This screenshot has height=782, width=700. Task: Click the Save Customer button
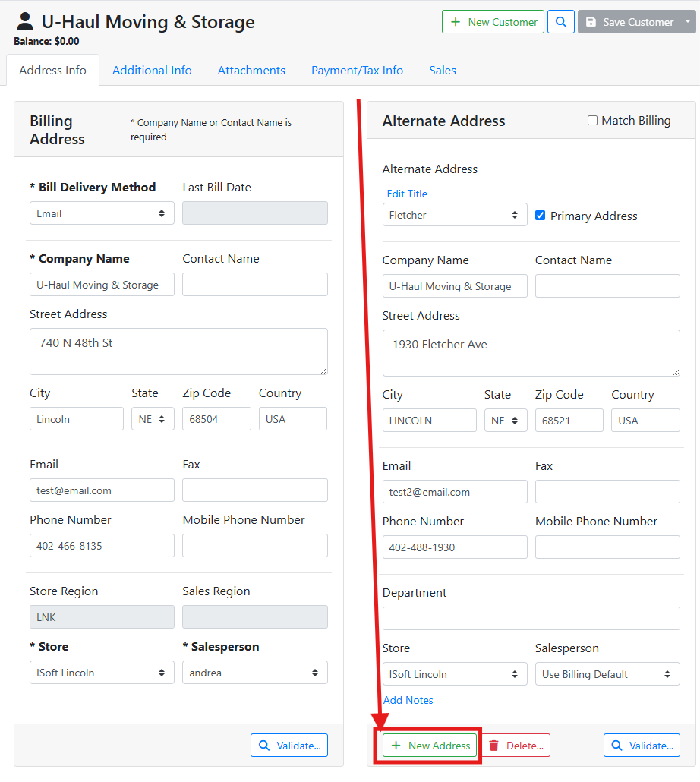(629, 22)
